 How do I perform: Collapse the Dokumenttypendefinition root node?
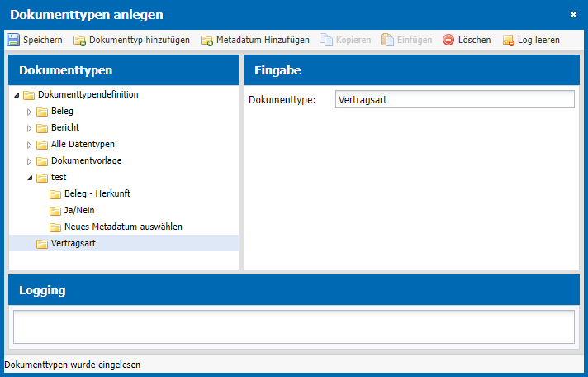17,95
